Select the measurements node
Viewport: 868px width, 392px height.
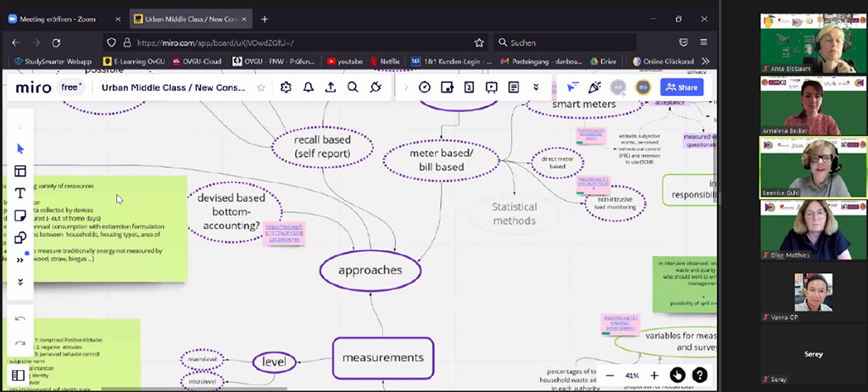[x=383, y=357]
